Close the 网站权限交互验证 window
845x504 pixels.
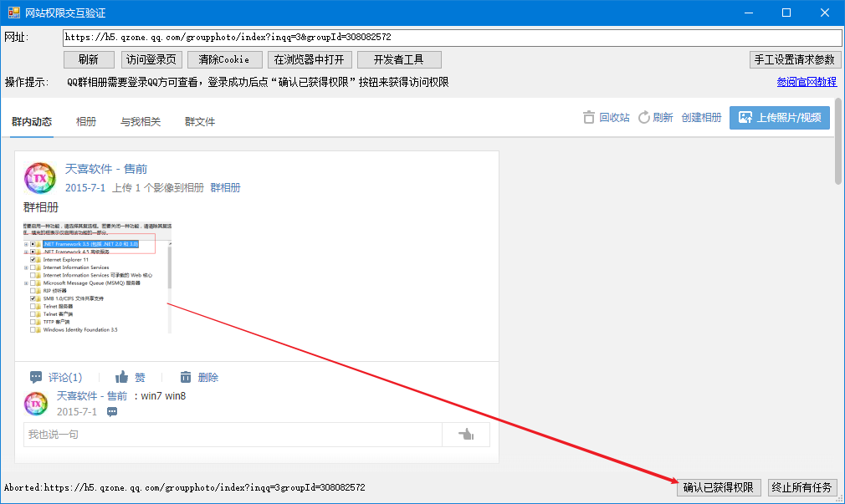825,13
